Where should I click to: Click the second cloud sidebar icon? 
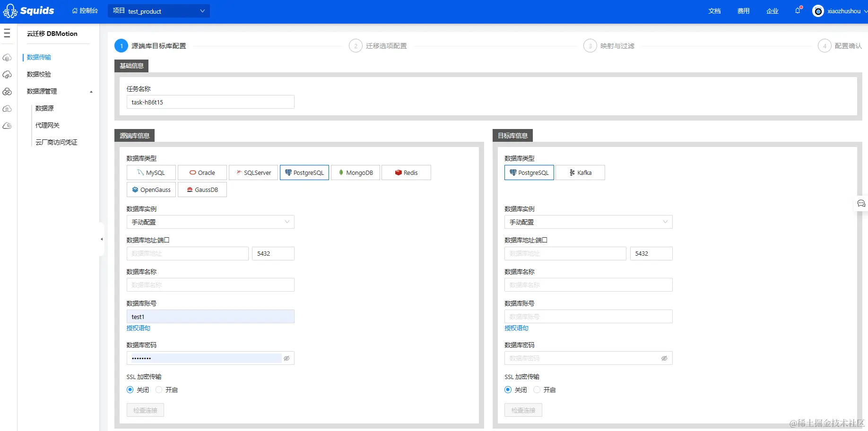pos(7,75)
